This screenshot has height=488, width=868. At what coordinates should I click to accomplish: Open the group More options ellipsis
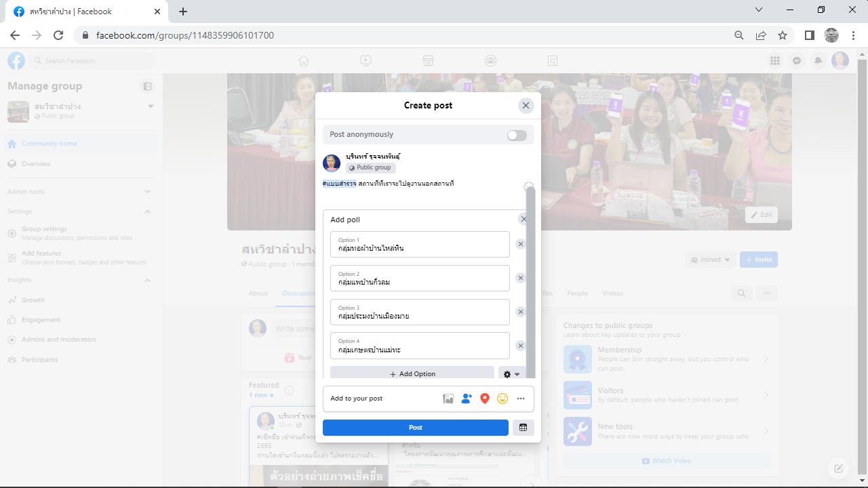pos(767,293)
